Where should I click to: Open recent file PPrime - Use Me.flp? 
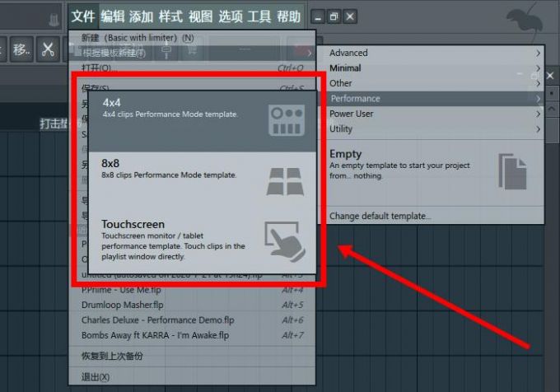point(192,290)
